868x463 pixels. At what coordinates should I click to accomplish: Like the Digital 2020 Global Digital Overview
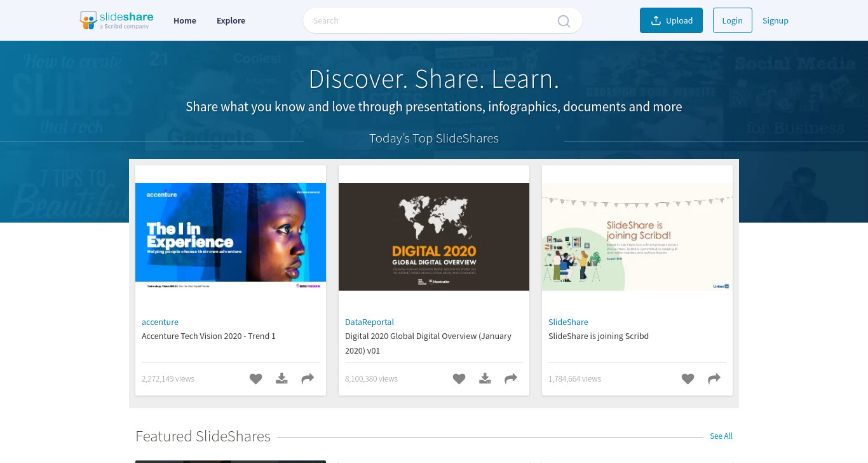pyautogui.click(x=459, y=379)
